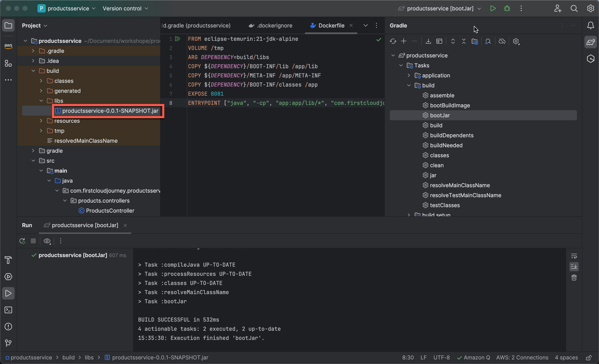Close the Dockerfile tab

[351, 26]
